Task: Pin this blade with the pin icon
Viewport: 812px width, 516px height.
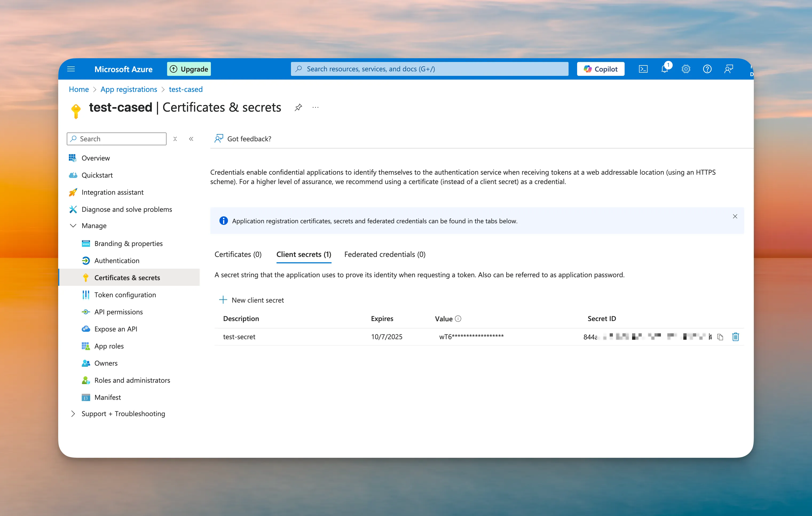Action: coord(298,107)
